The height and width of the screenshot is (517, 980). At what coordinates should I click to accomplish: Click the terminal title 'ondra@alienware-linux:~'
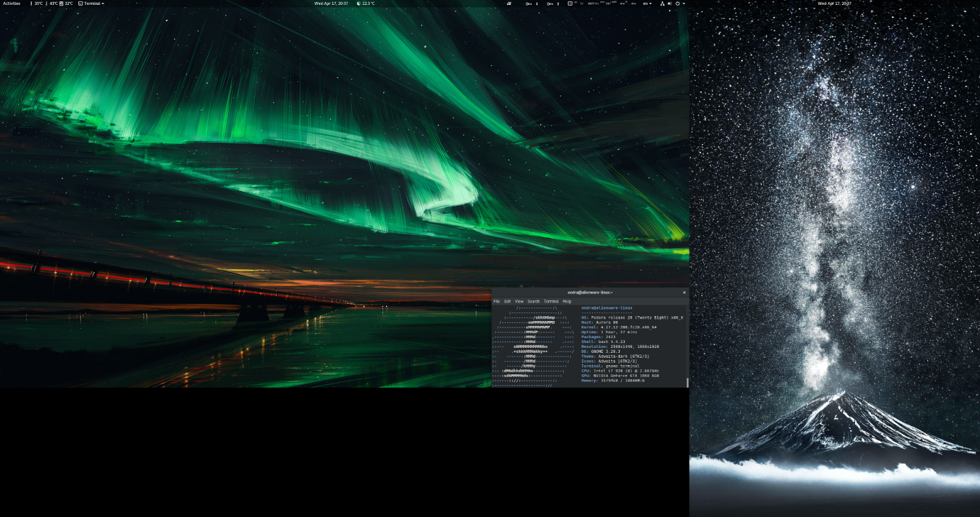pos(590,293)
